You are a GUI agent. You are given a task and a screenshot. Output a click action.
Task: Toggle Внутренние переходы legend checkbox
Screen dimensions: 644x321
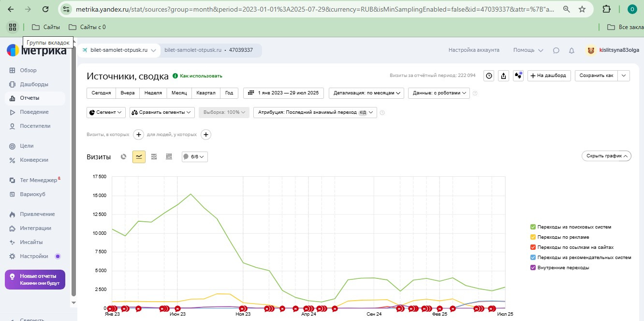533,267
